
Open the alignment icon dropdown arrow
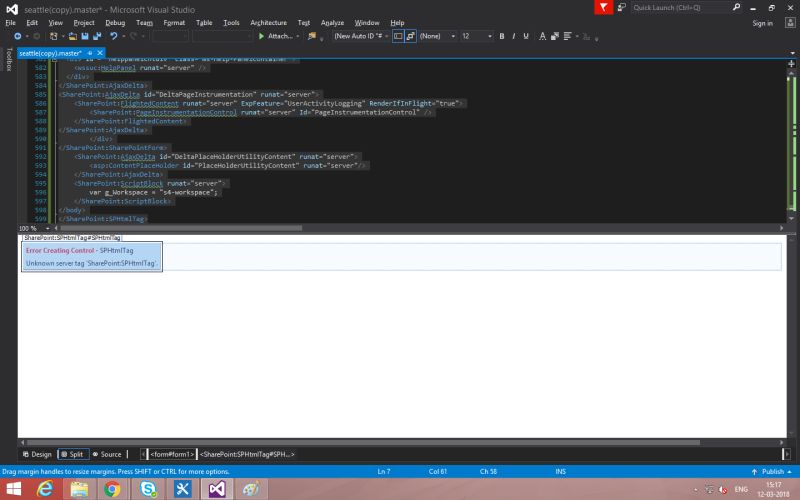pyautogui.click(x=577, y=36)
